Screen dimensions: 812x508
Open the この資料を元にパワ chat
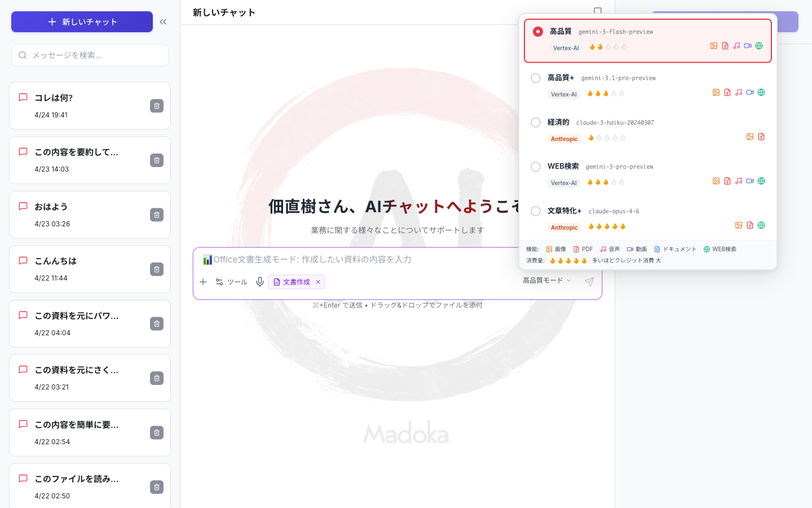pyautogui.click(x=90, y=323)
